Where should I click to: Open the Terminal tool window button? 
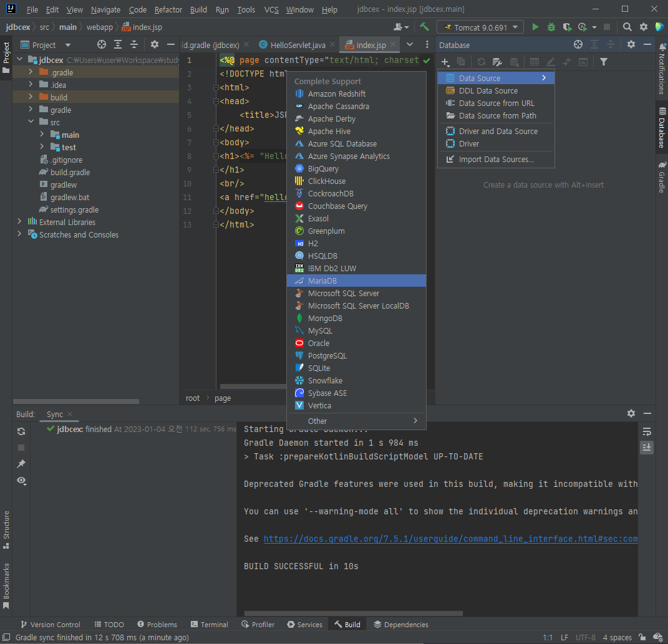click(209, 625)
